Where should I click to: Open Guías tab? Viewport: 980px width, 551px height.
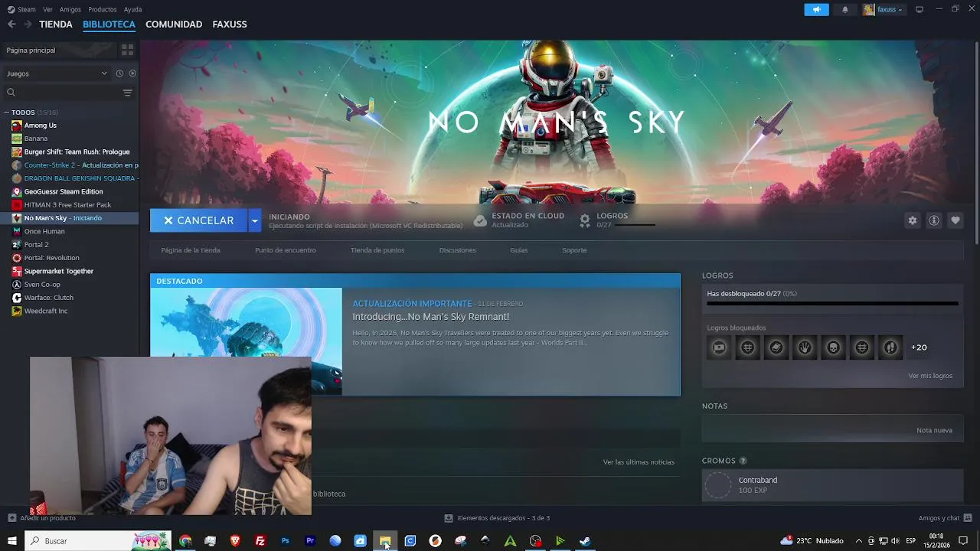[519, 250]
